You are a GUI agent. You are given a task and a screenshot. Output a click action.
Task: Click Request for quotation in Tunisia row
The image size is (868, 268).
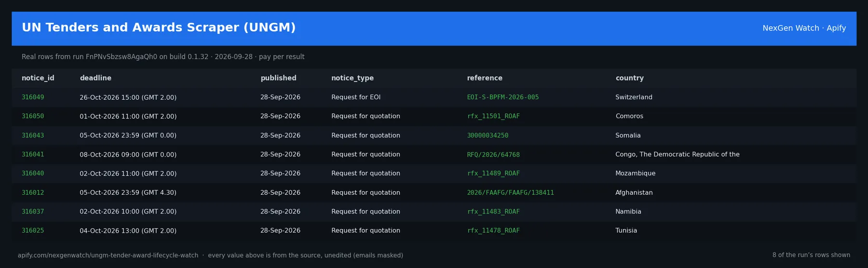(366, 230)
